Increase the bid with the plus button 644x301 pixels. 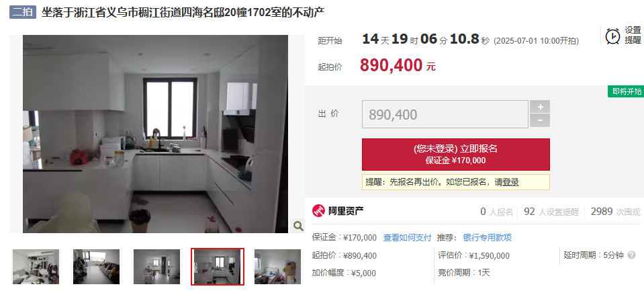pos(540,107)
